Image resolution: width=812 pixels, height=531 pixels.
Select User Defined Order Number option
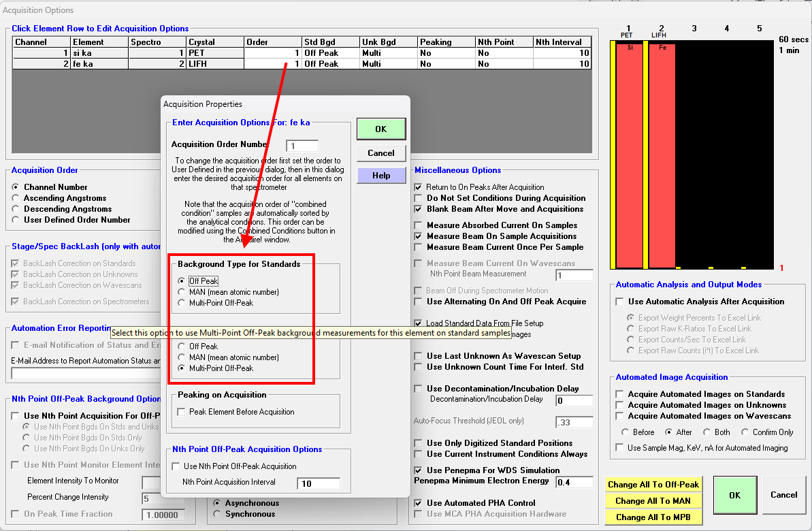pyautogui.click(x=17, y=220)
